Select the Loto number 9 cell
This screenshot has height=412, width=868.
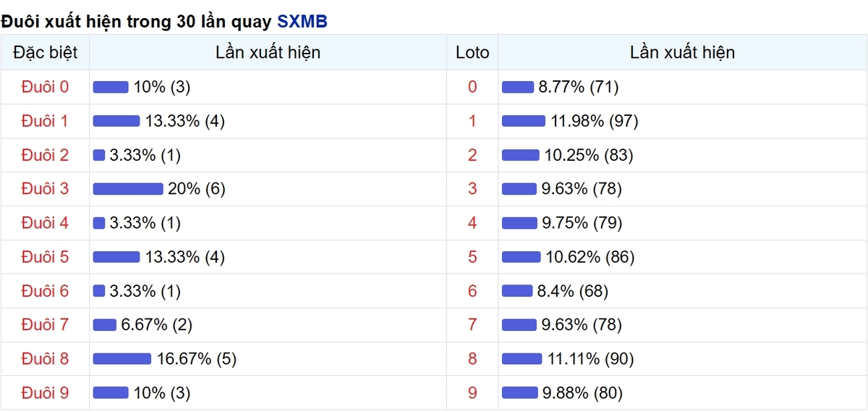(472, 393)
